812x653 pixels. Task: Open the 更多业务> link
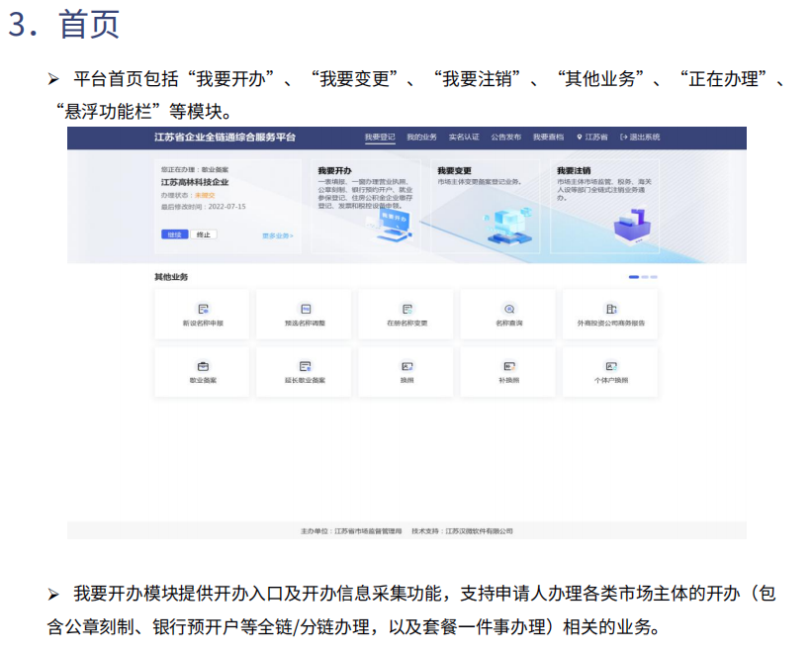[278, 235]
